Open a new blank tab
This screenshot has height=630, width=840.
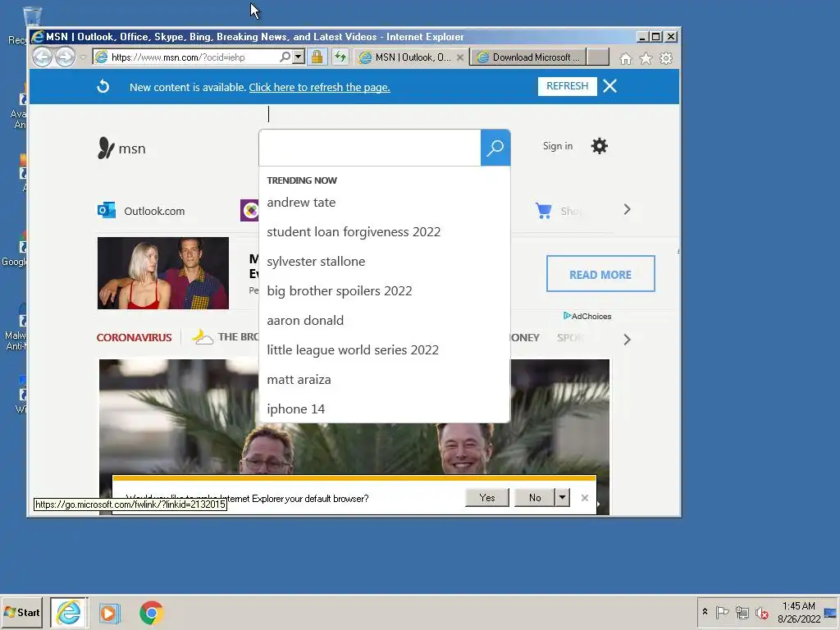(598, 57)
